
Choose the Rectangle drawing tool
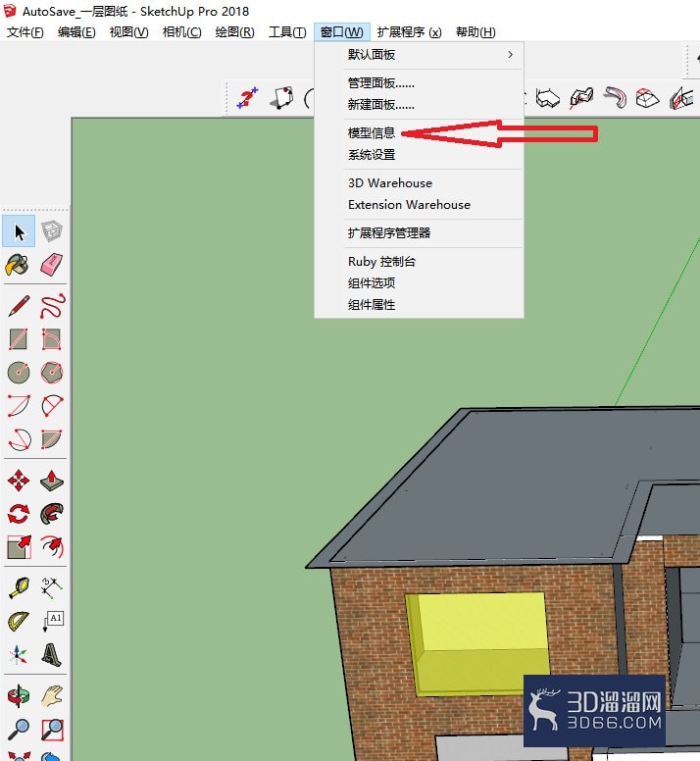[x=19, y=339]
